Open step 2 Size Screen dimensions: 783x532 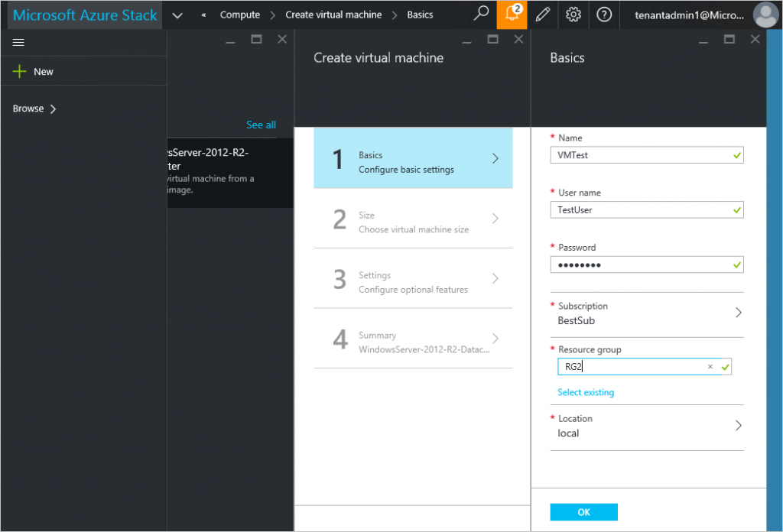[413, 219]
